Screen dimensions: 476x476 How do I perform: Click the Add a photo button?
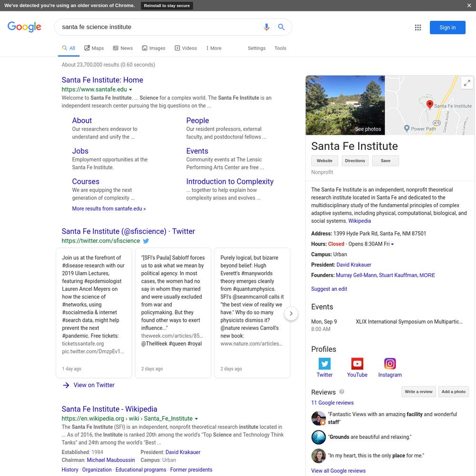[x=454, y=392]
